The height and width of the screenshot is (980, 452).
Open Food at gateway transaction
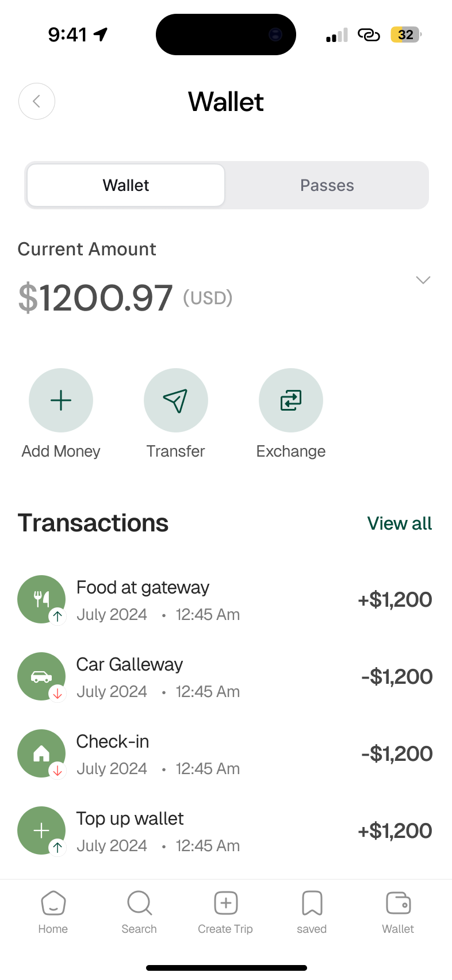(224, 600)
